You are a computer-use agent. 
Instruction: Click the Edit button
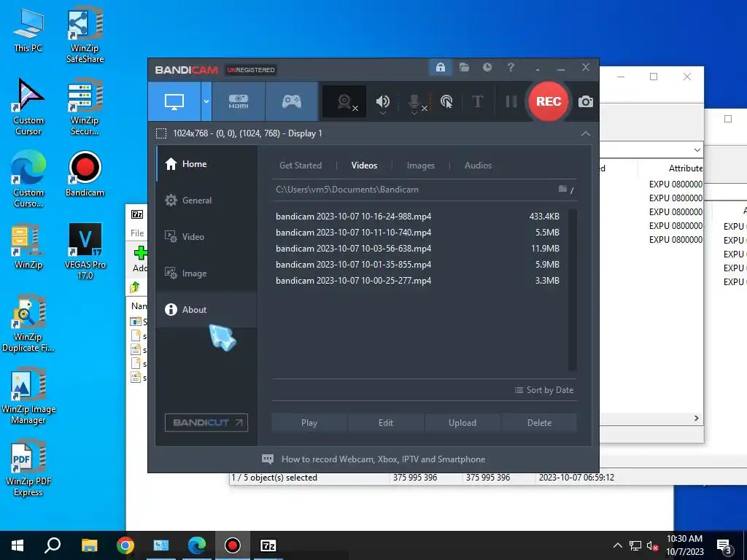[x=386, y=423]
